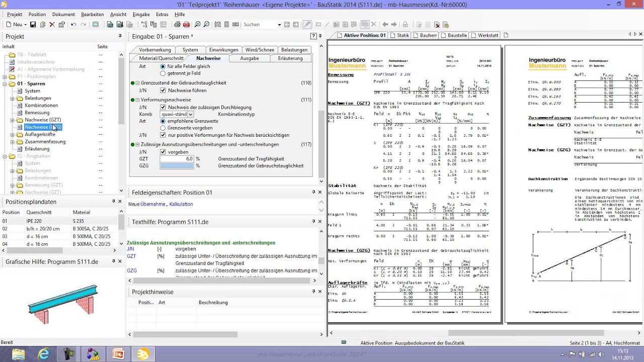Click the Eingabe form vertical scrollbar
This screenshot has height=362, width=644.
[321, 114]
